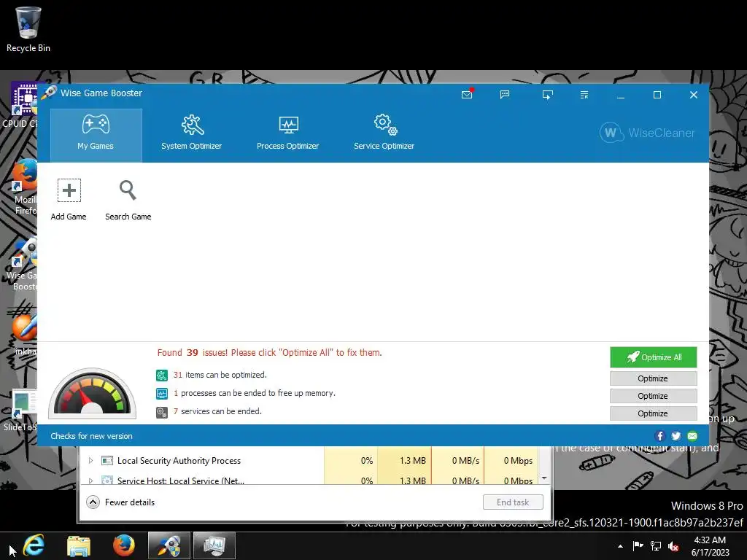Click the Checks for new version link
The width and height of the screenshot is (747, 560).
tap(91, 436)
